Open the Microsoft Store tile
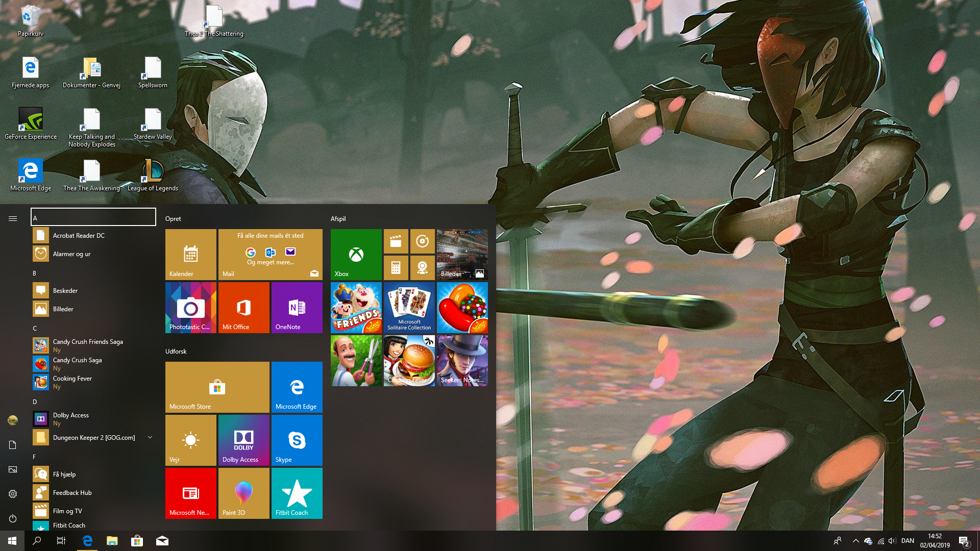Screen dimensions: 980x551 click(217, 387)
